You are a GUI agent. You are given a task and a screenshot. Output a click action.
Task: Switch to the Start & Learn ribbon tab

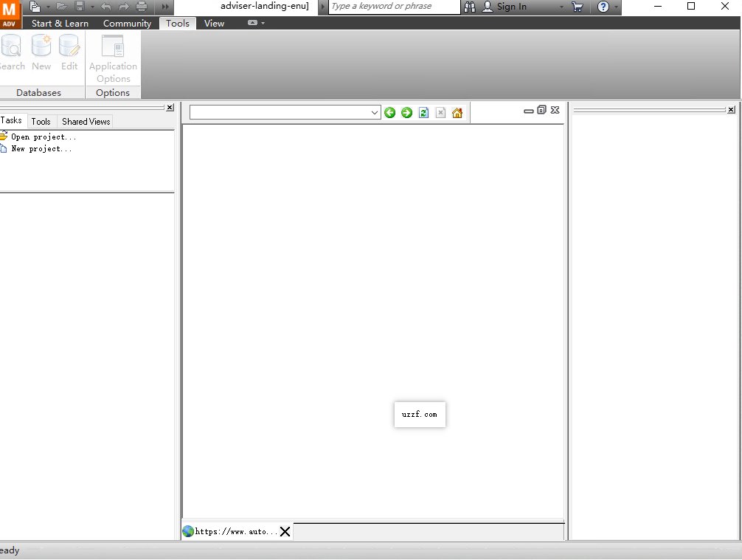[60, 23]
